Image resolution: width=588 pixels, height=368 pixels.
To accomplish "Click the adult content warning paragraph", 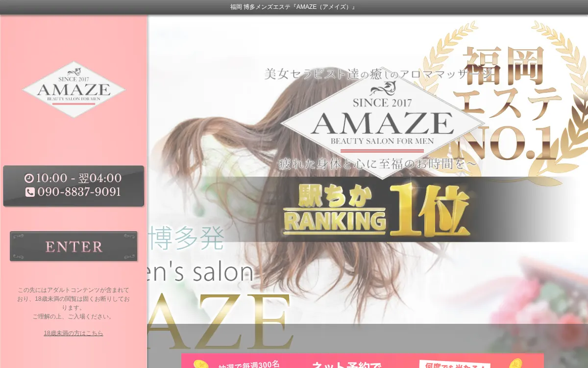I will point(73,303).
